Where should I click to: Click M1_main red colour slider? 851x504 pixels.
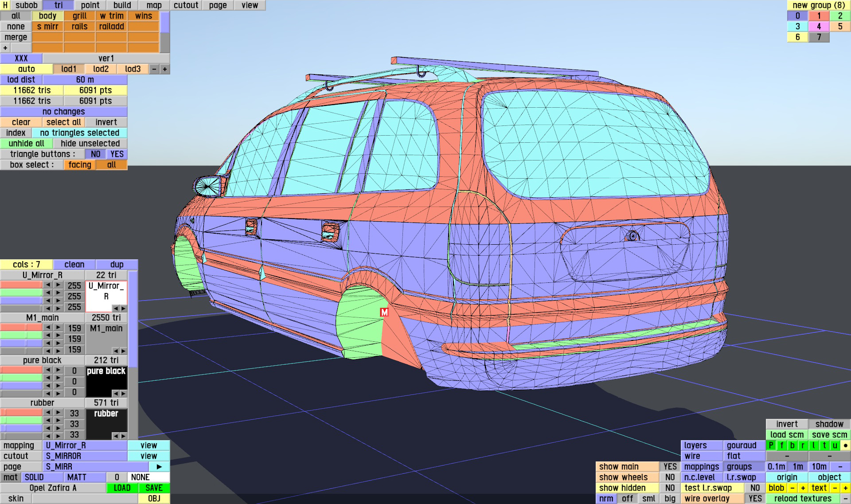(21, 328)
